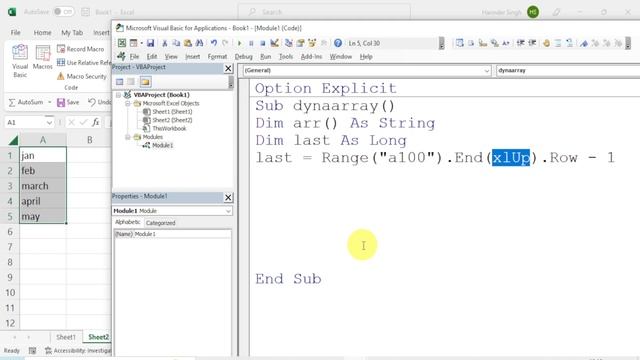Screen dimensions: 640x360
Task: Click the Visual Basic button in Excel ribbon
Action: point(20,61)
